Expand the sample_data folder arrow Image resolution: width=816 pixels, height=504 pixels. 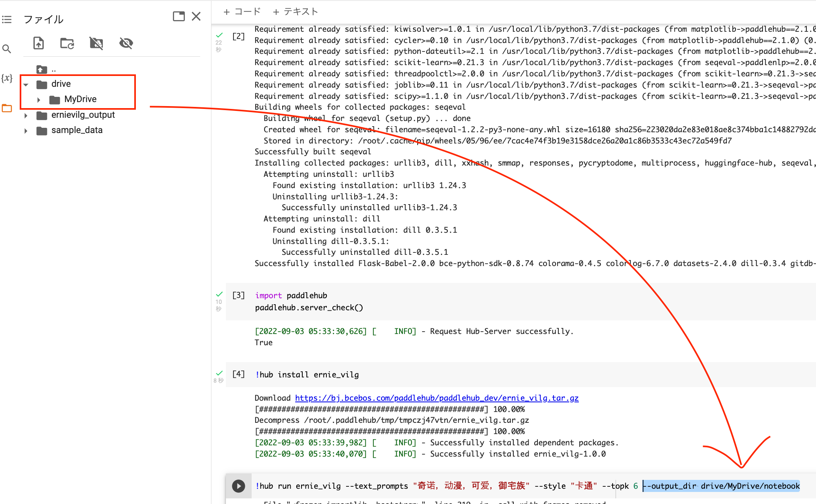[26, 131]
